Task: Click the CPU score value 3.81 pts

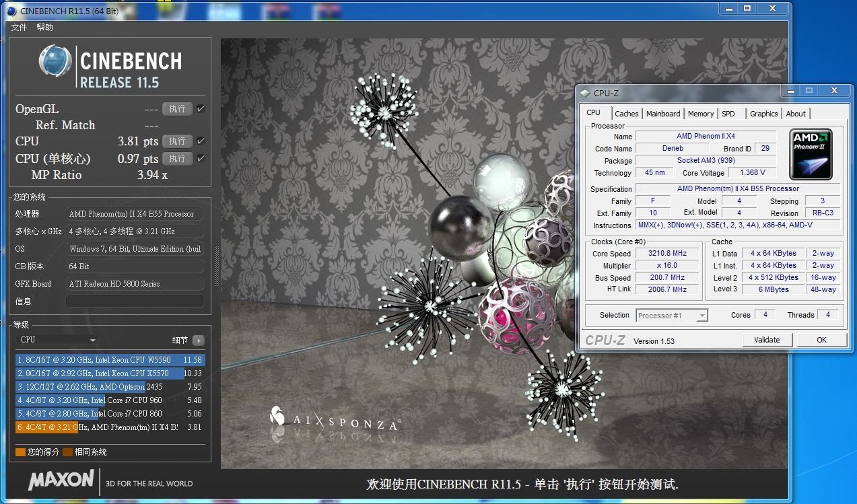Action: tap(138, 141)
